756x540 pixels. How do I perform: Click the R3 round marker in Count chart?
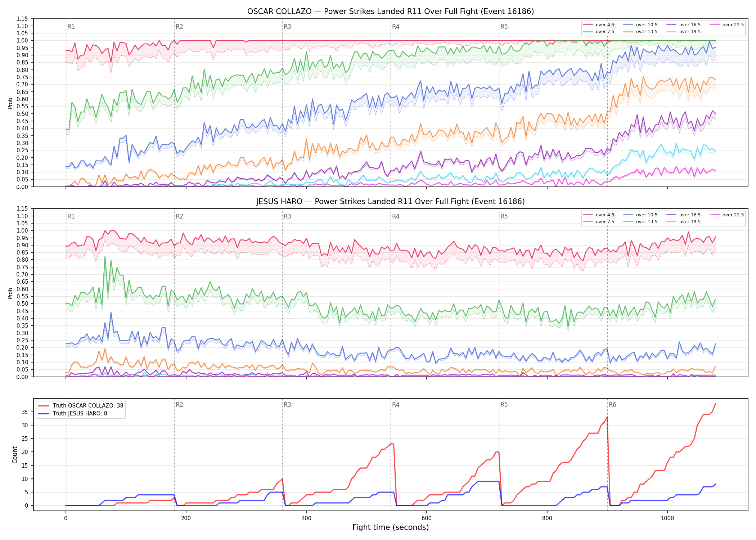pyautogui.click(x=287, y=405)
